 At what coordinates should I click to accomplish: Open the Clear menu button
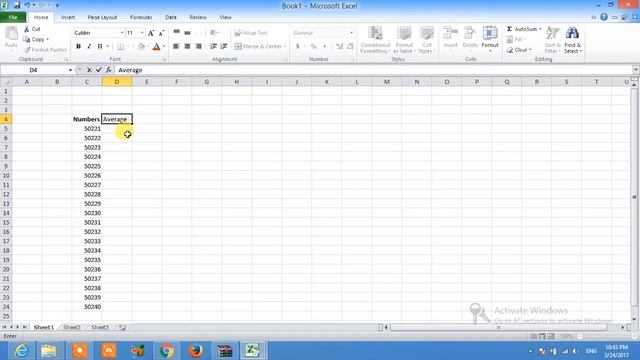click(x=519, y=50)
